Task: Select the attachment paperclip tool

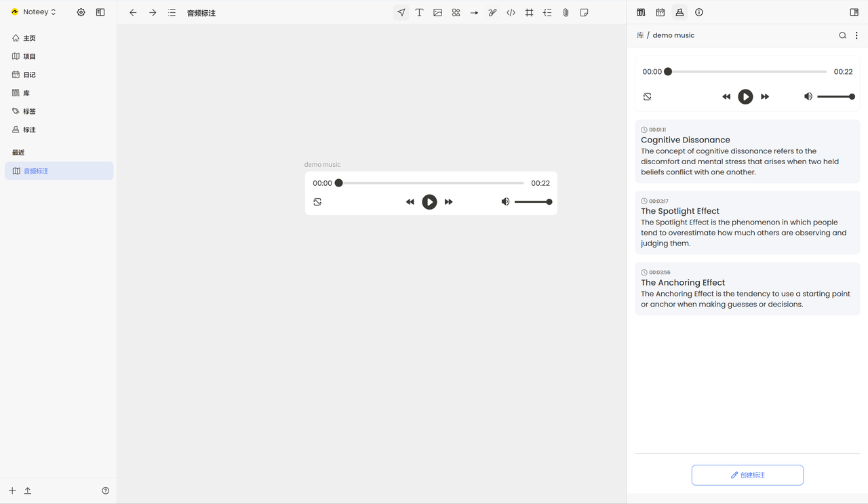Action: coord(566,12)
